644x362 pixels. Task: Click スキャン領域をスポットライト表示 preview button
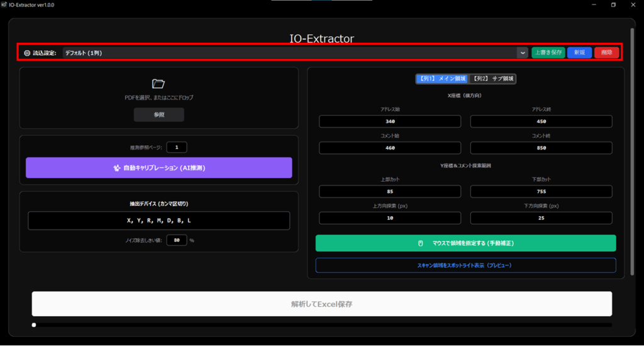[x=465, y=265]
